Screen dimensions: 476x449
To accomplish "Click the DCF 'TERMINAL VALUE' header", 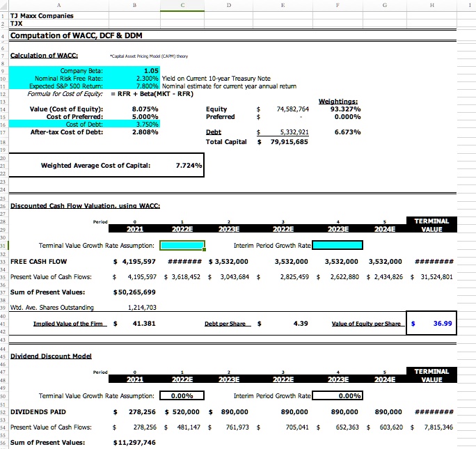I will coord(431,225).
